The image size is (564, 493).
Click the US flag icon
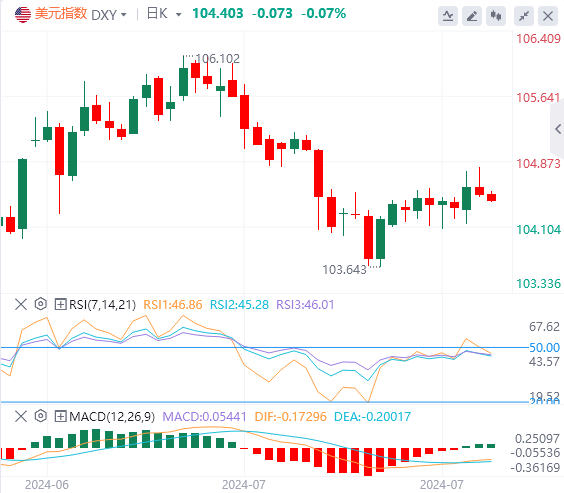[23, 15]
